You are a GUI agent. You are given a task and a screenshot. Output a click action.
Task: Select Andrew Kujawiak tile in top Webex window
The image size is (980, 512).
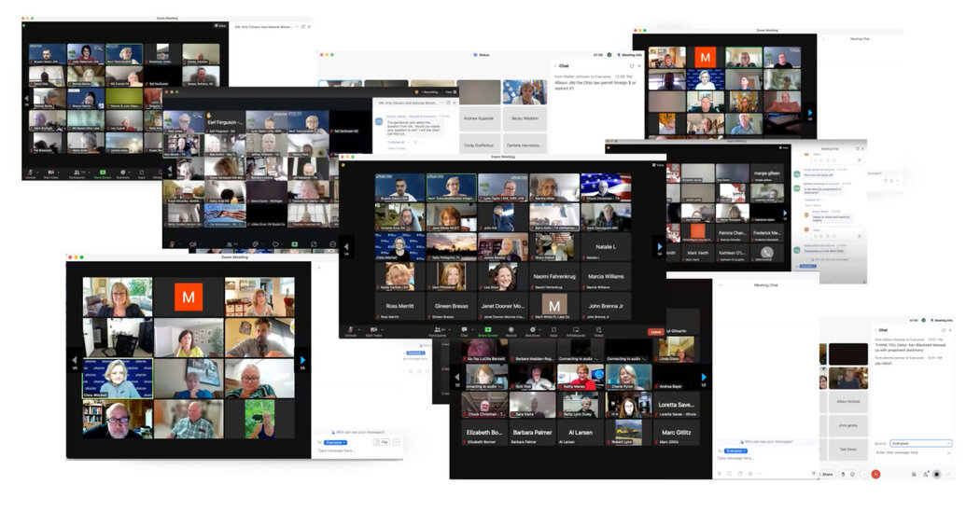[479, 118]
